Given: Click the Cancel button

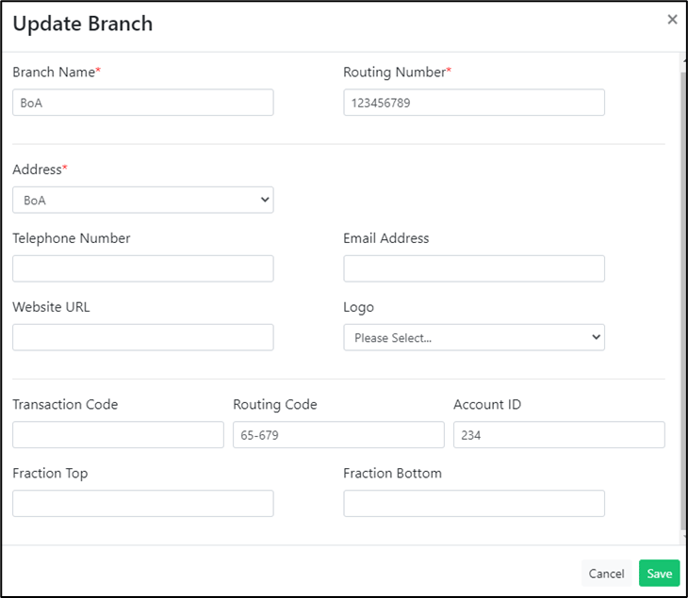Looking at the screenshot, I should click(606, 573).
